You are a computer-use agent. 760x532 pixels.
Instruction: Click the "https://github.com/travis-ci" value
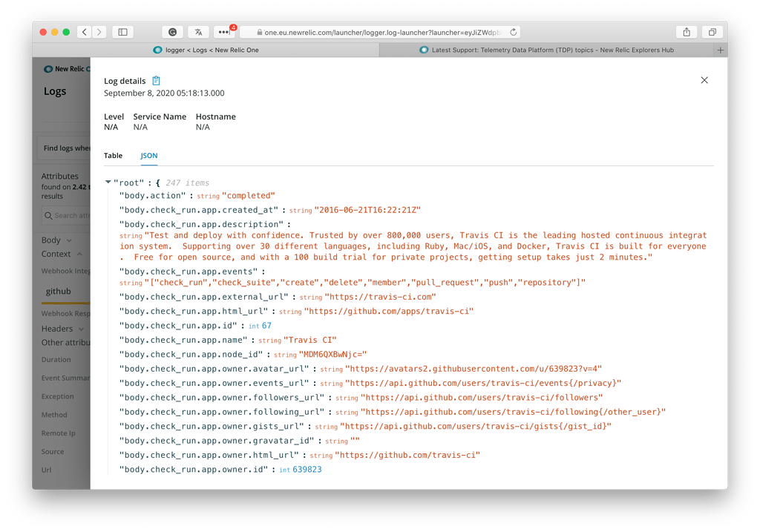pos(407,455)
